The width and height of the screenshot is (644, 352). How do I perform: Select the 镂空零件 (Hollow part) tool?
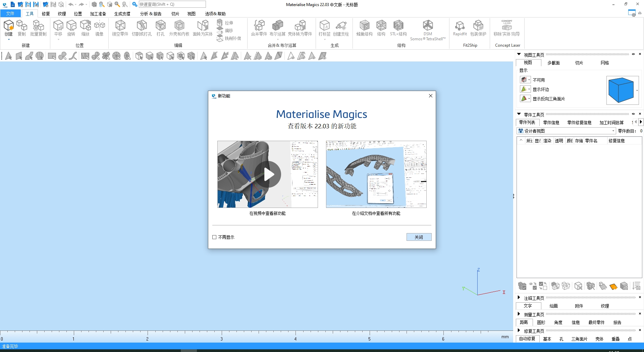[120, 29]
